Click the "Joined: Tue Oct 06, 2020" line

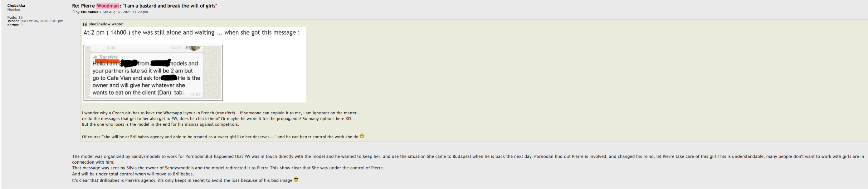coord(35,21)
